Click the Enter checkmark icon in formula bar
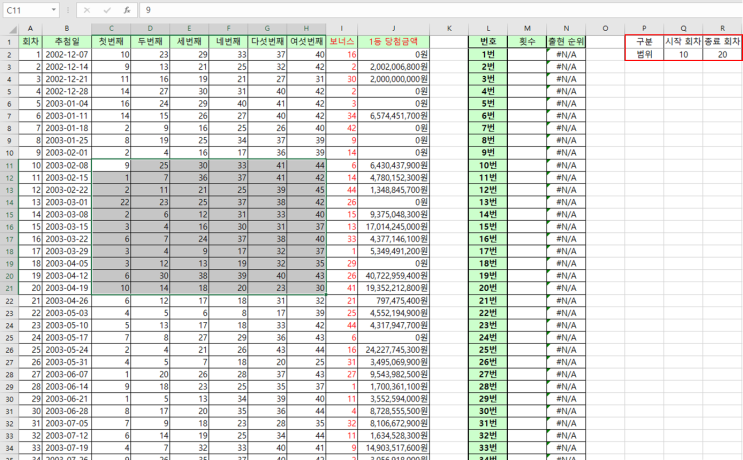The height and width of the screenshot is (460, 743). (107, 10)
